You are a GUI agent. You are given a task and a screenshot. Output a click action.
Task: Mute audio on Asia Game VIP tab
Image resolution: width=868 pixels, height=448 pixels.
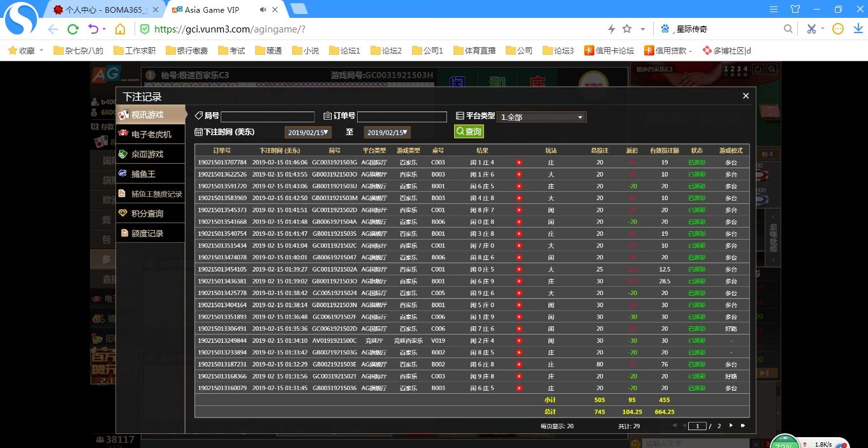(x=263, y=10)
